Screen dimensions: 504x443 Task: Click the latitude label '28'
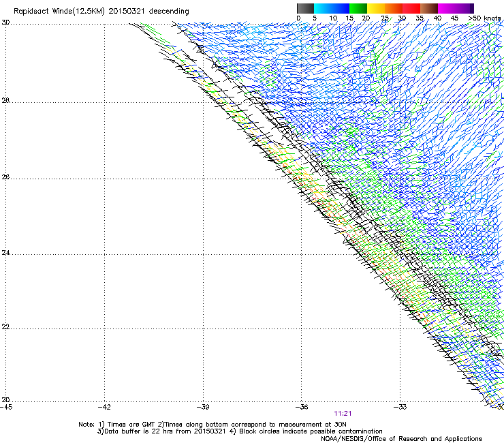(x=5, y=101)
